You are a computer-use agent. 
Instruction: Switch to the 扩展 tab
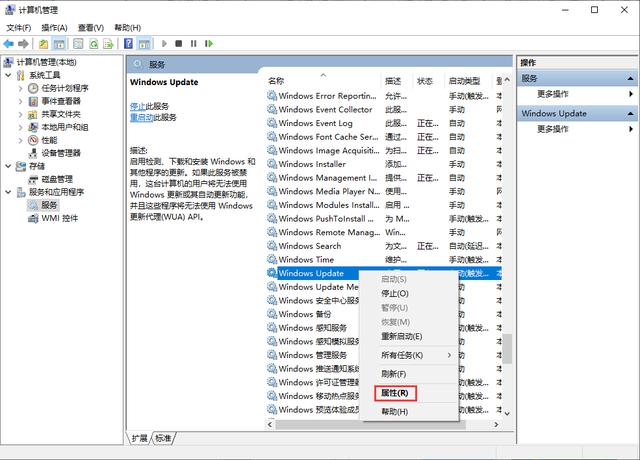139,438
